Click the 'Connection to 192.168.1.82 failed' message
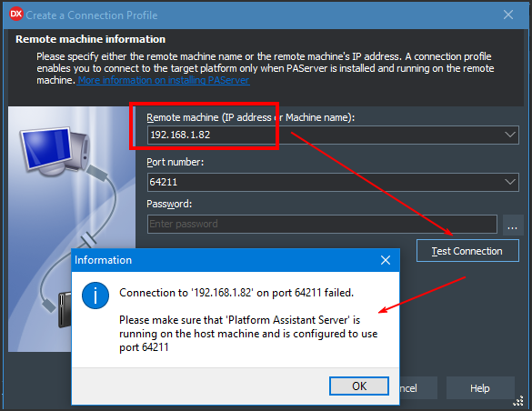Viewport: 532px width, 411px height. (x=236, y=293)
